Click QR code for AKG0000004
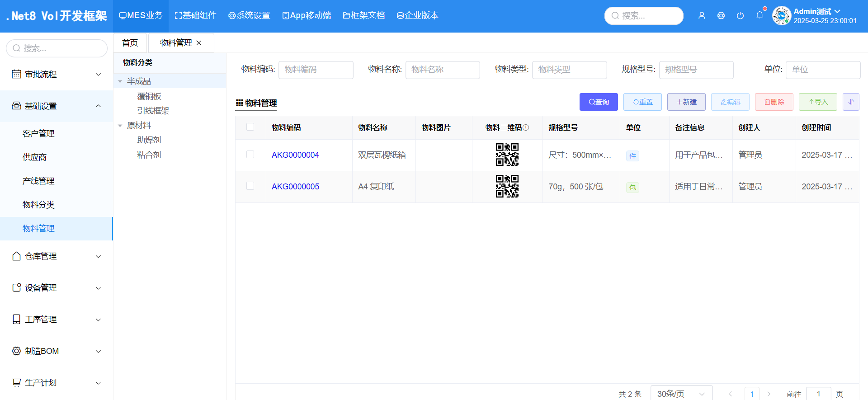This screenshot has height=400, width=868. point(507,155)
